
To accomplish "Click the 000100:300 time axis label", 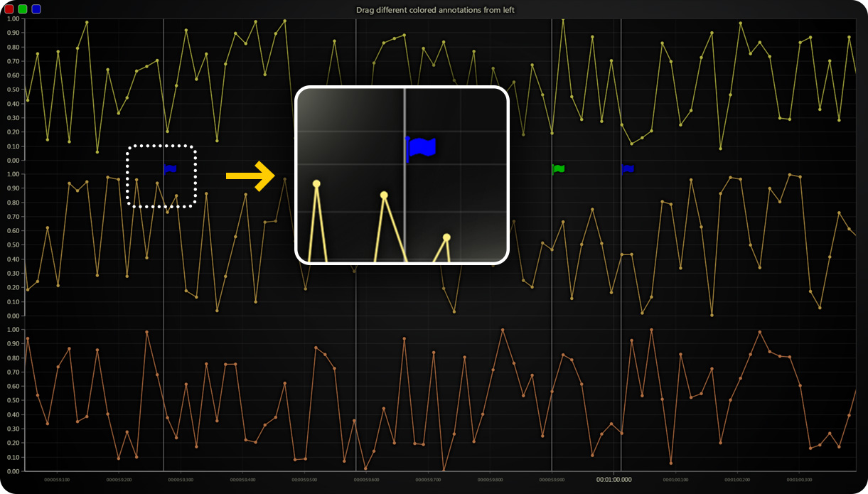I will [x=799, y=480].
